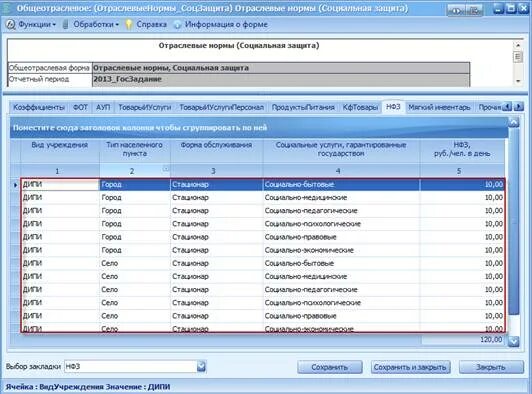Switch to the АУП tab
Screen dimensions: 532x394
(x=103, y=107)
